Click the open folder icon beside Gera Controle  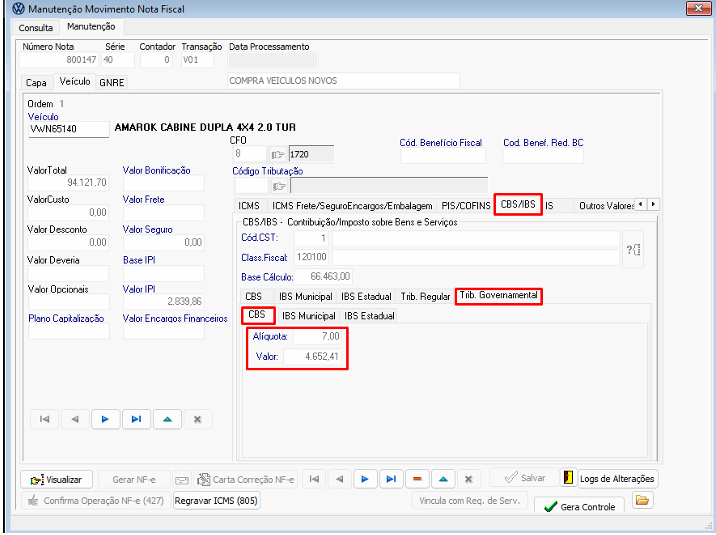[x=643, y=501]
